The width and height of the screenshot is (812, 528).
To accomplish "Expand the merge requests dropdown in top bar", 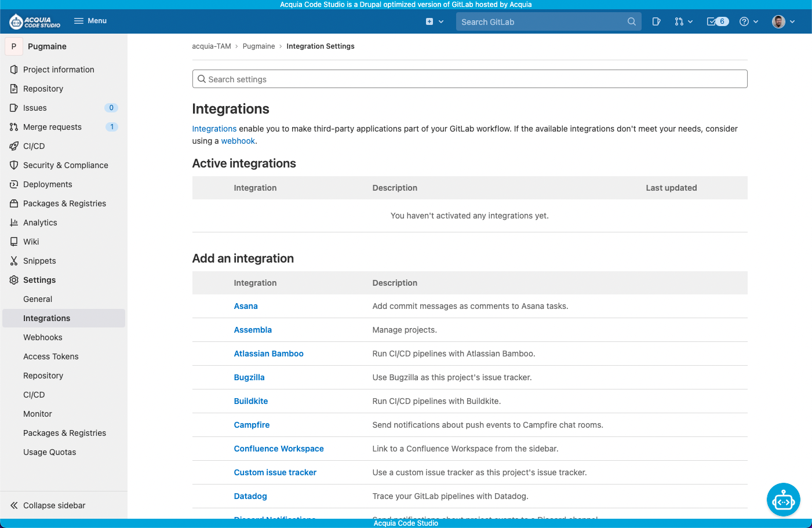I will (x=683, y=21).
